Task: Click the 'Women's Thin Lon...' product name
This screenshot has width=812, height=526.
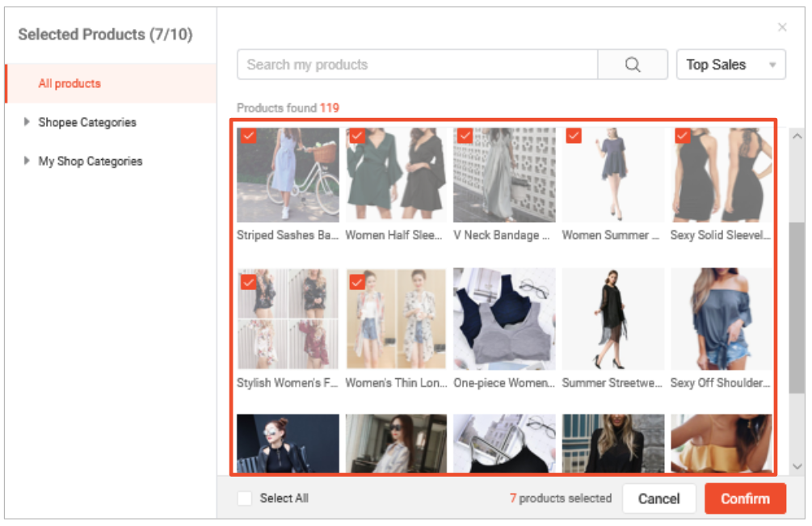Action: (x=396, y=383)
